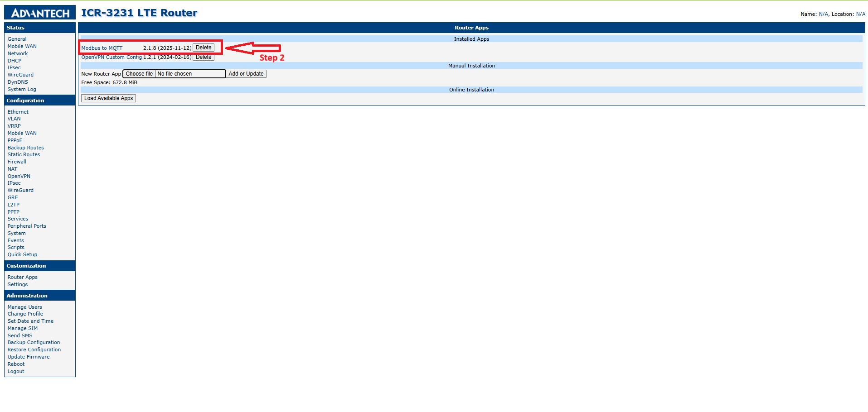The height and width of the screenshot is (412, 868).
Task: Open the Manage Users administration page
Action: coord(25,307)
